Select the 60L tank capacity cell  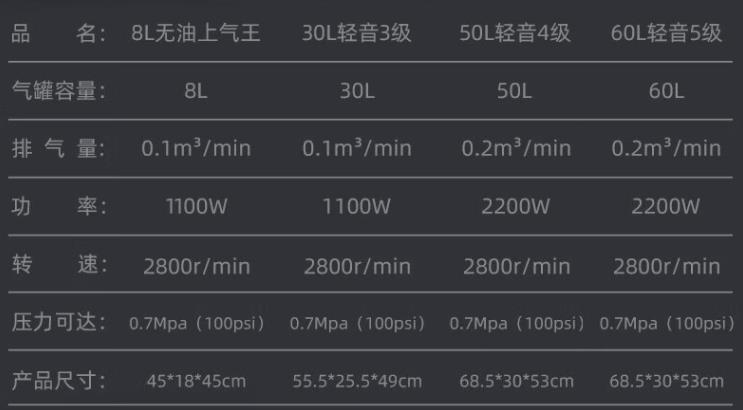click(666, 91)
